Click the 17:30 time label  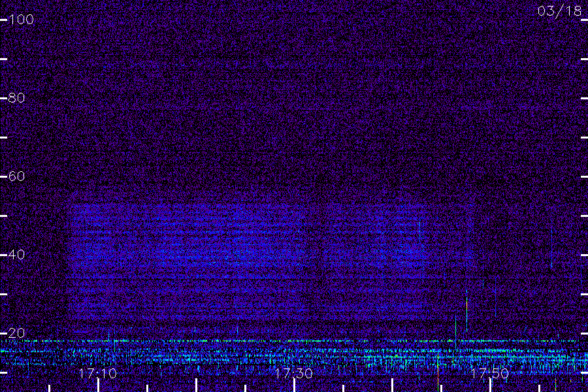(294, 374)
